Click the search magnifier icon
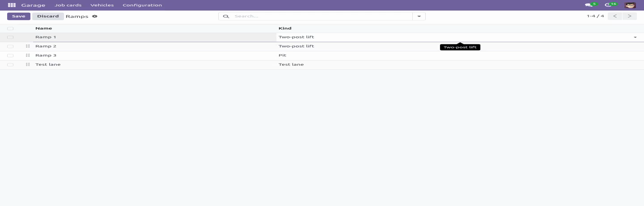The image size is (644, 206). pos(226,16)
